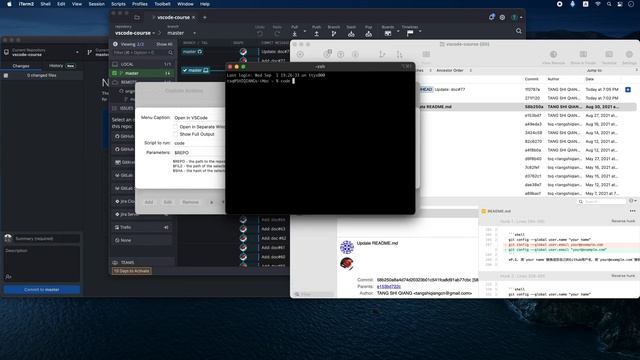Click the Push icon in Sourcetree toolbar
The height and width of the screenshot is (360, 640).
341,54
